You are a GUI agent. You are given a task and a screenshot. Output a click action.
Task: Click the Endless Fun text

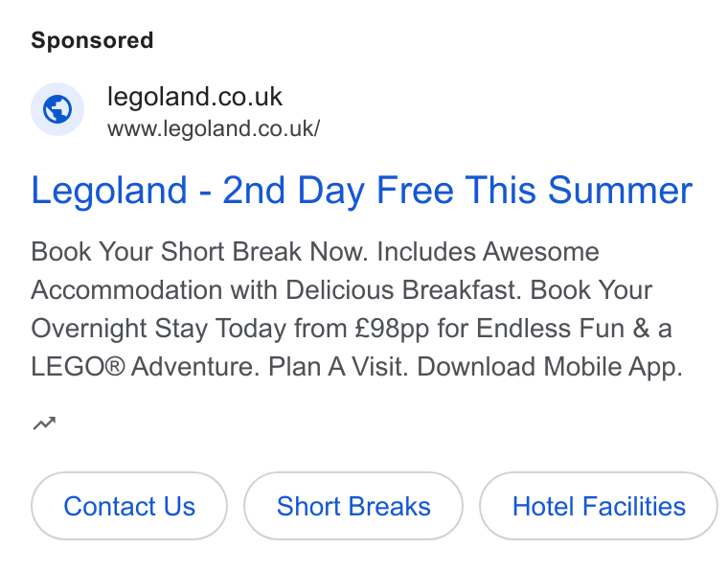(x=551, y=329)
